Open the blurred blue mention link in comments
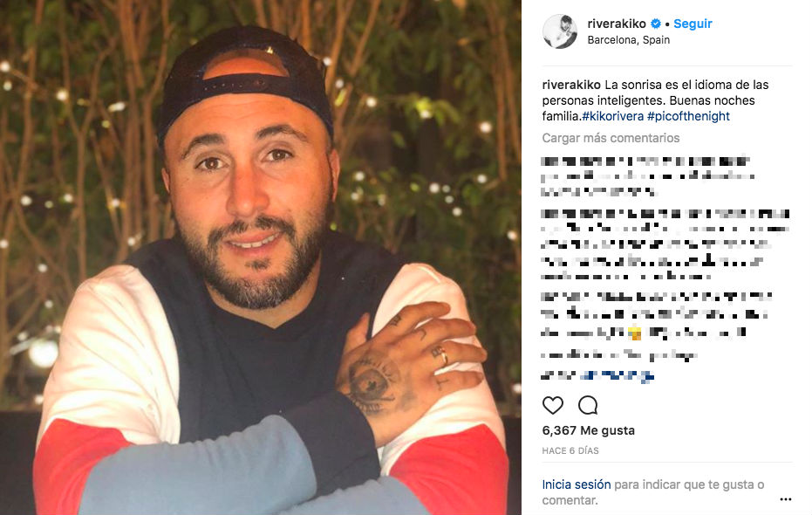This screenshot has height=515, width=812. point(617,375)
